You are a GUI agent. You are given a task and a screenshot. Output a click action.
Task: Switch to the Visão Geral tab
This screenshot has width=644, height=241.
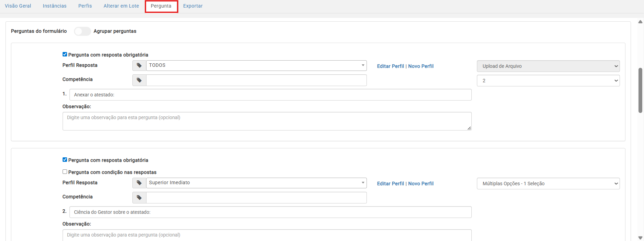coord(18,6)
